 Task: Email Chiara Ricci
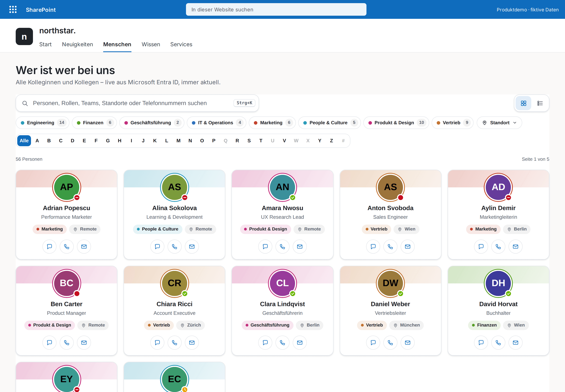tap(192, 342)
